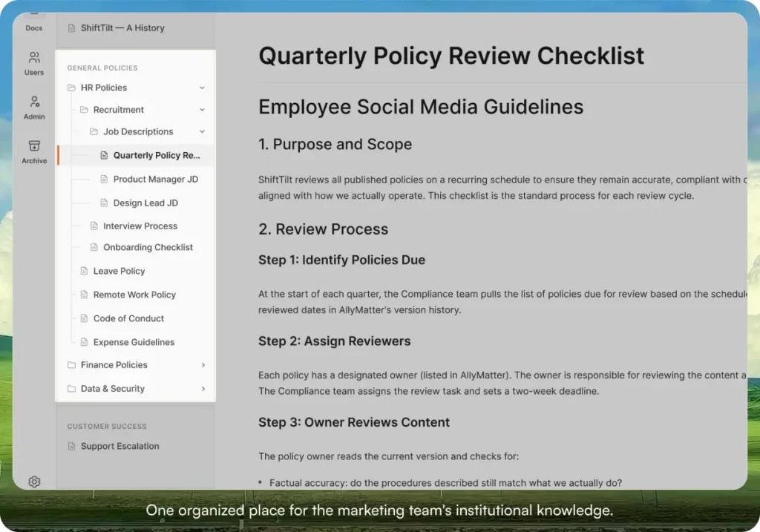Viewport: 760px width, 532px height.
Task: Click file icon next to Expense Guidelines
Action: point(84,343)
